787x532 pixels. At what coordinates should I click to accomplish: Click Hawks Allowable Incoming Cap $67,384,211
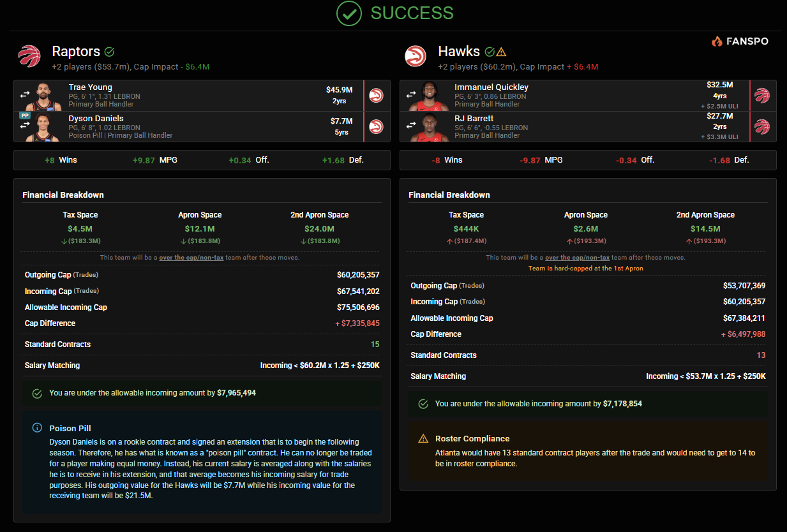tap(744, 318)
